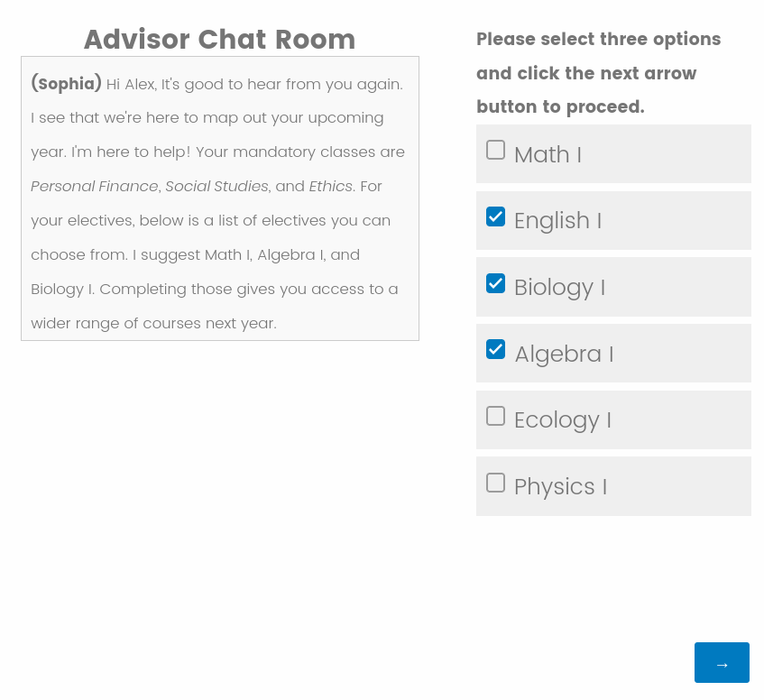Image resolution: width=764 pixels, height=700 pixels.
Task: Click the italic Ethics text
Action: point(330,187)
